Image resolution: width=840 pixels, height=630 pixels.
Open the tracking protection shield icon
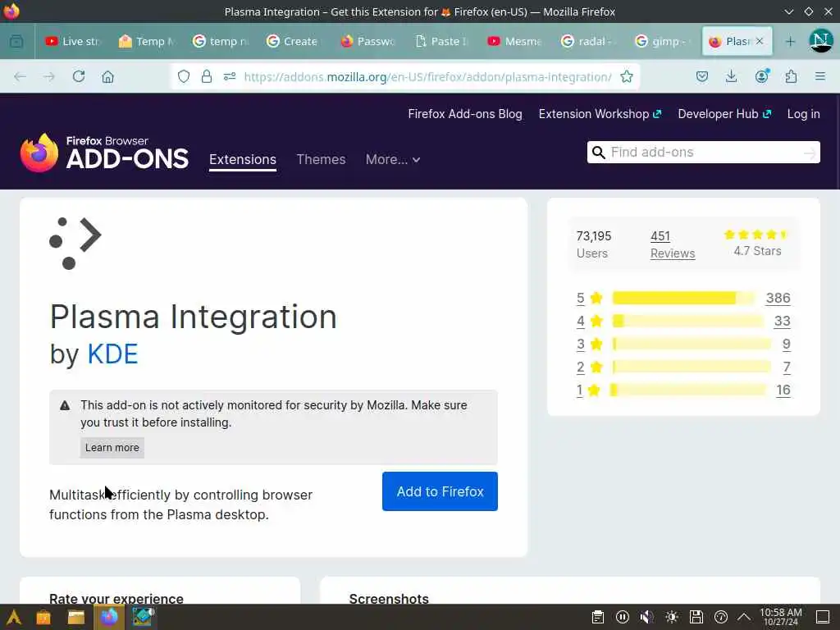point(184,76)
